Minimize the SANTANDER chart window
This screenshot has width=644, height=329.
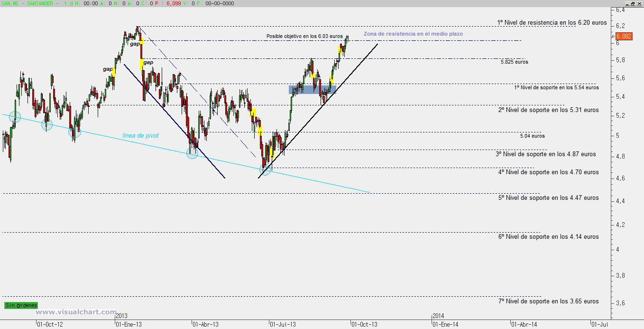coord(627,3)
